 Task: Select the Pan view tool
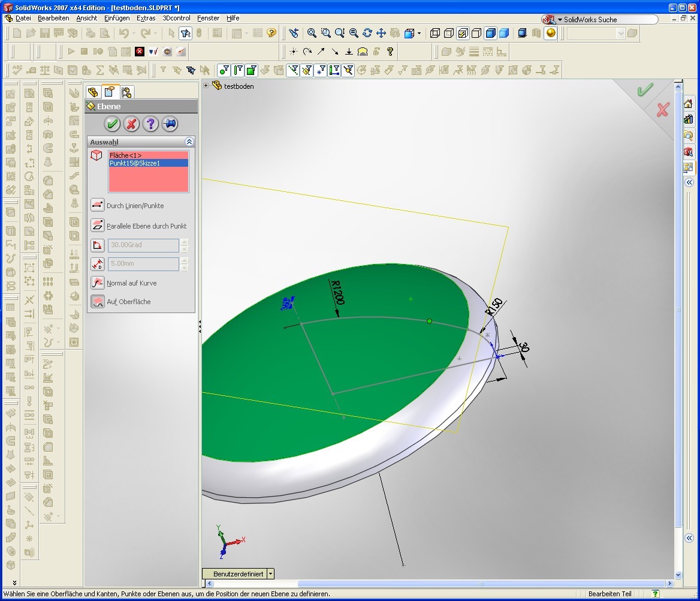click(x=381, y=33)
